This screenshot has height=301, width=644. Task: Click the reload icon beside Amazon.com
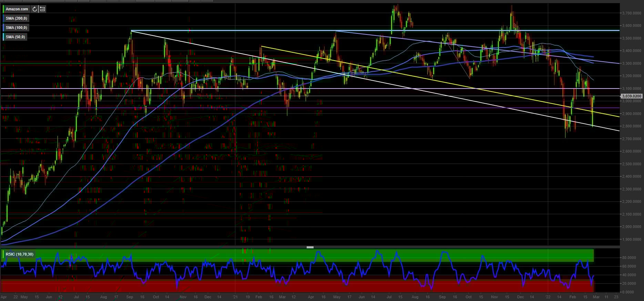pos(34,9)
